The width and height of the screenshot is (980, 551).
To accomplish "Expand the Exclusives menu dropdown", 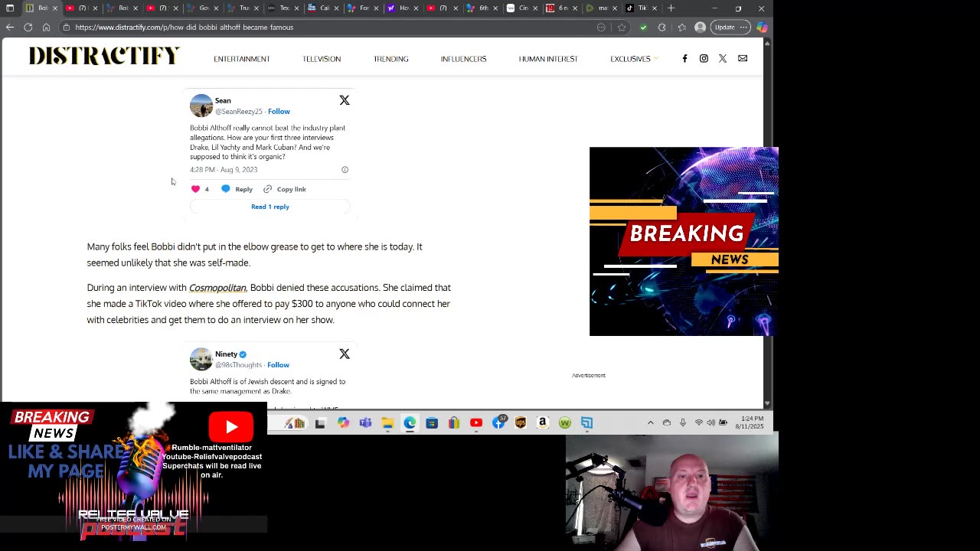I will pos(633,59).
